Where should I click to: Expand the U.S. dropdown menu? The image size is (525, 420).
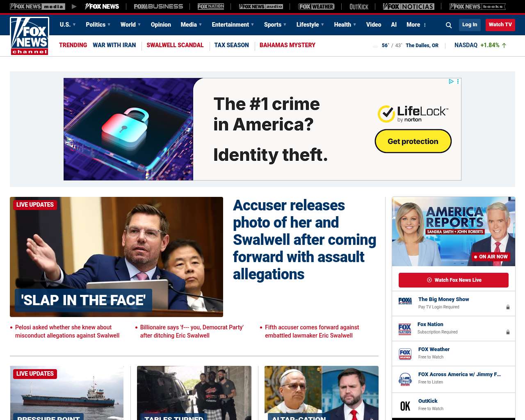click(68, 25)
